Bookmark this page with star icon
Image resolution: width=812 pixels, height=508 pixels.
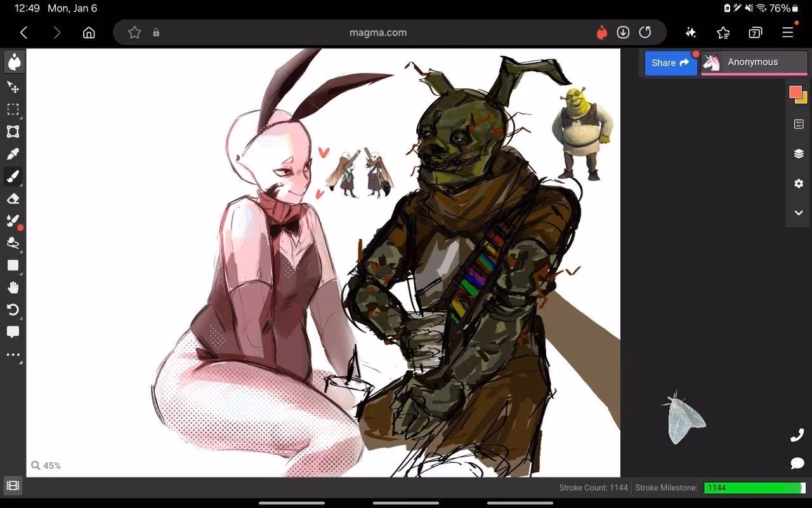point(134,32)
